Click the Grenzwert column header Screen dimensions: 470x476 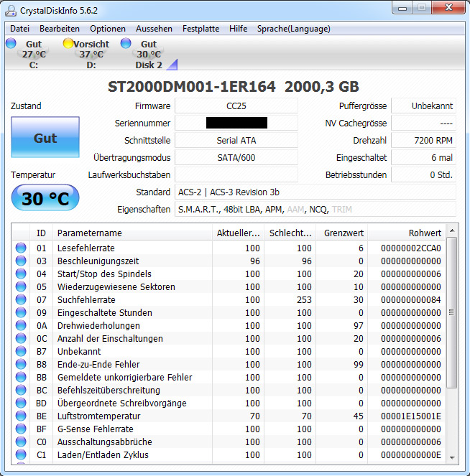(x=342, y=233)
